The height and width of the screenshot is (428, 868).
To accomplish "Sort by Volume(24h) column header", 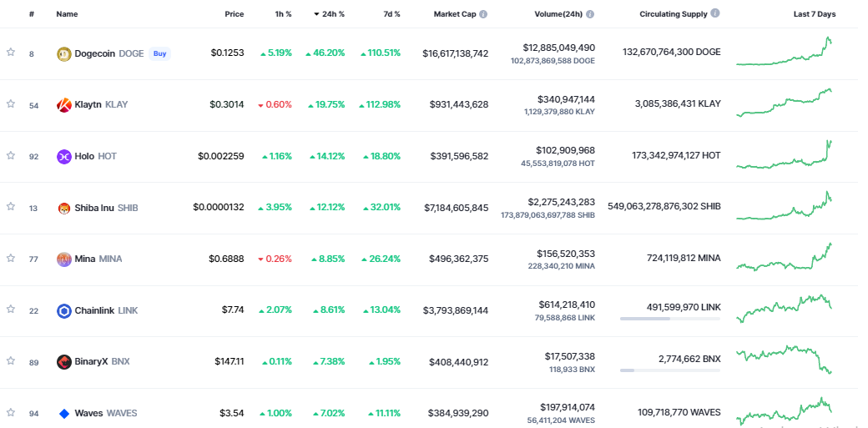I will (558, 14).
